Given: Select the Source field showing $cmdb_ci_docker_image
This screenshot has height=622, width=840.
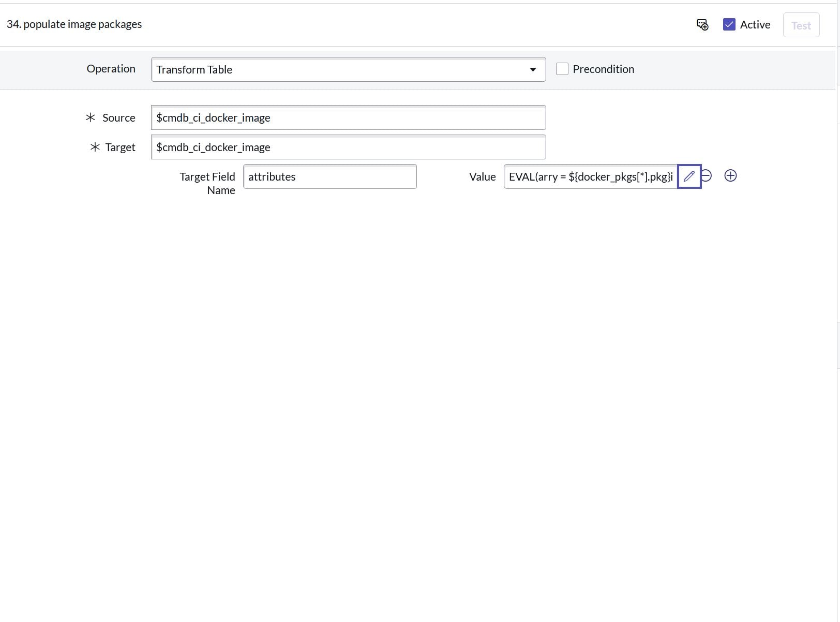Looking at the screenshot, I should tap(348, 117).
